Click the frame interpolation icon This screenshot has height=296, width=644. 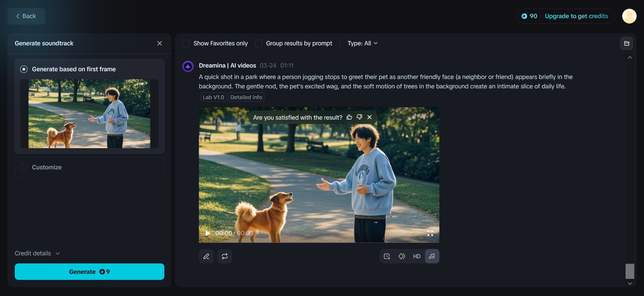(402, 256)
